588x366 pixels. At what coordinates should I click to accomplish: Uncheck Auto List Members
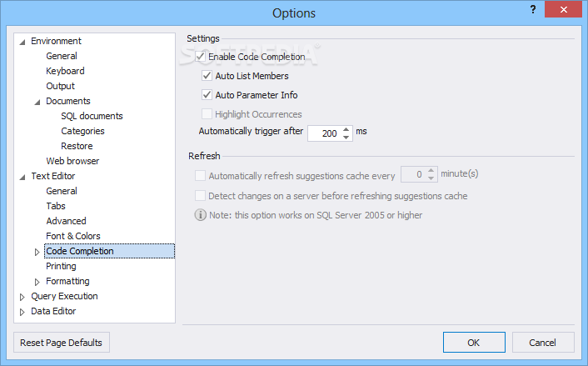coord(207,76)
